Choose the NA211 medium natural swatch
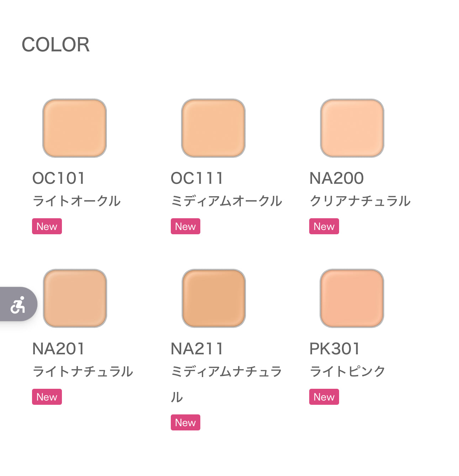 pyautogui.click(x=213, y=298)
